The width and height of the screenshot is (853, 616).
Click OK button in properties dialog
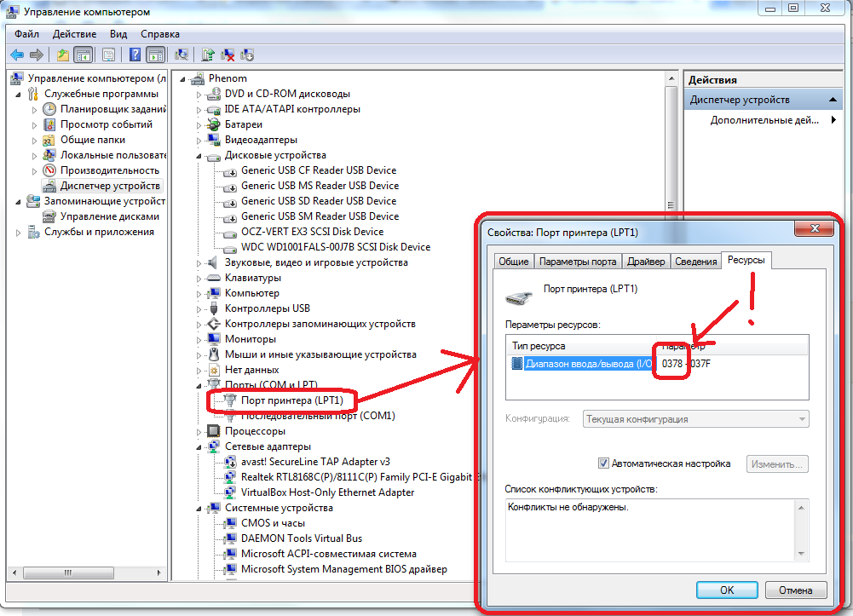pos(727,590)
